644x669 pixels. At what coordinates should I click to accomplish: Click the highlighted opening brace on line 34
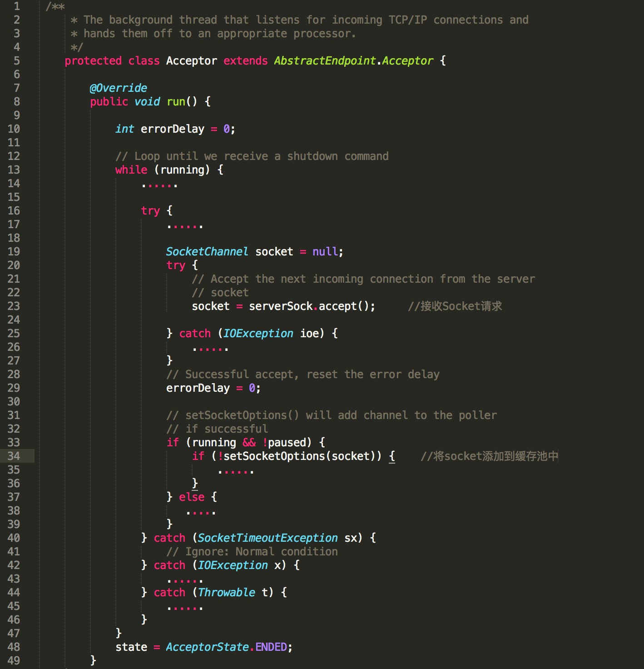(392, 456)
